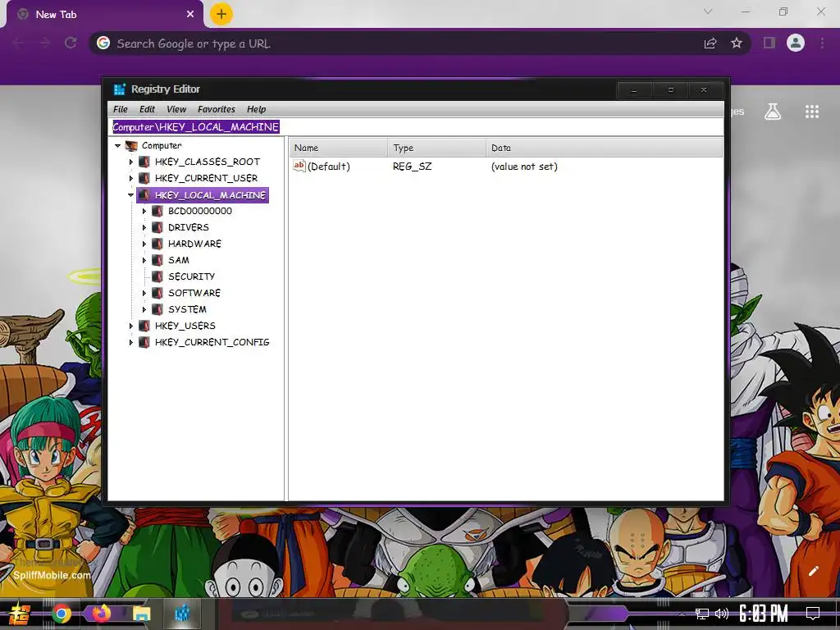Open the Help menu in Registry Editor
Viewport: 840px width, 630px height.
click(256, 109)
